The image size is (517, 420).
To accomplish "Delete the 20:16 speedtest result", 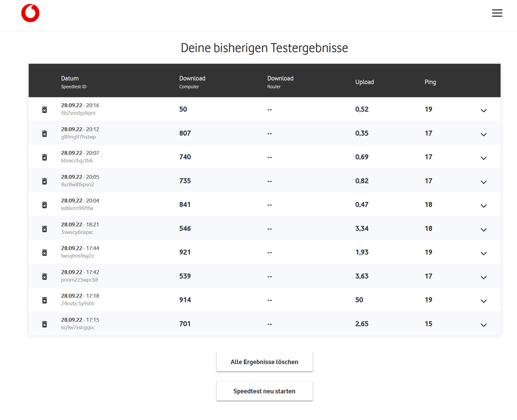I will coord(45,110).
